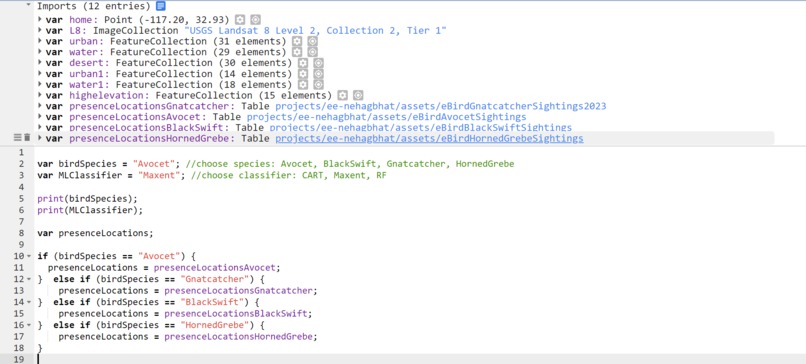Click var presenceLocations on line 8
Screen dimensions: 806x364
(x=95, y=233)
